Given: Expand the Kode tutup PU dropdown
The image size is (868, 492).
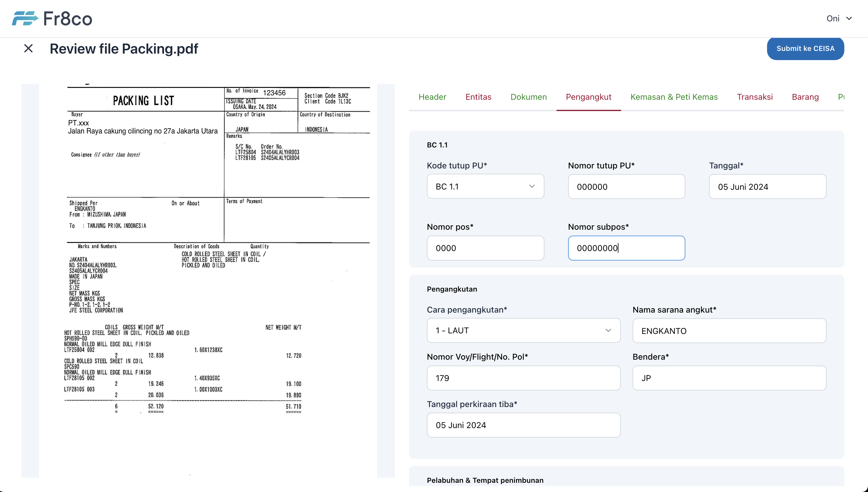Looking at the screenshot, I should click(x=485, y=186).
